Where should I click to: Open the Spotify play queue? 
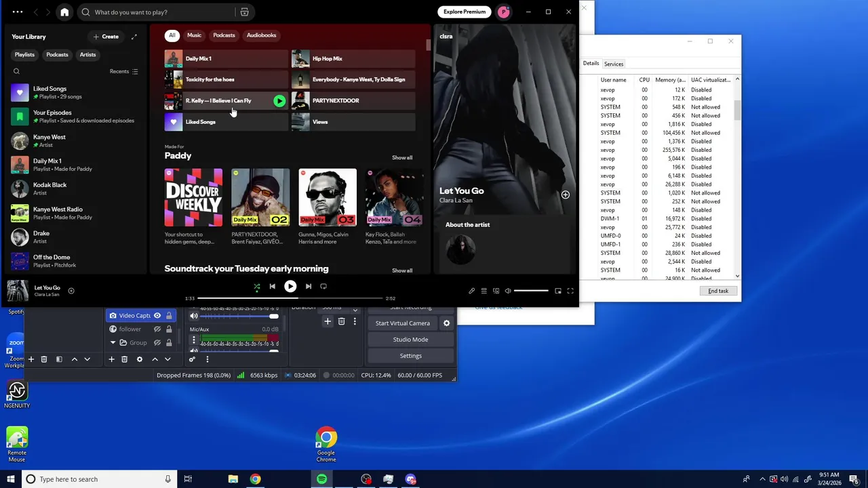[484, 291]
